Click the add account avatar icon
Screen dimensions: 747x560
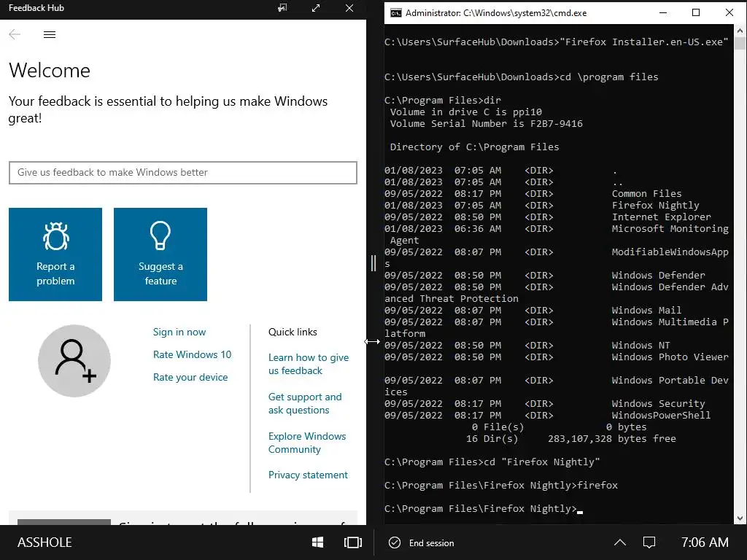(x=74, y=361)
